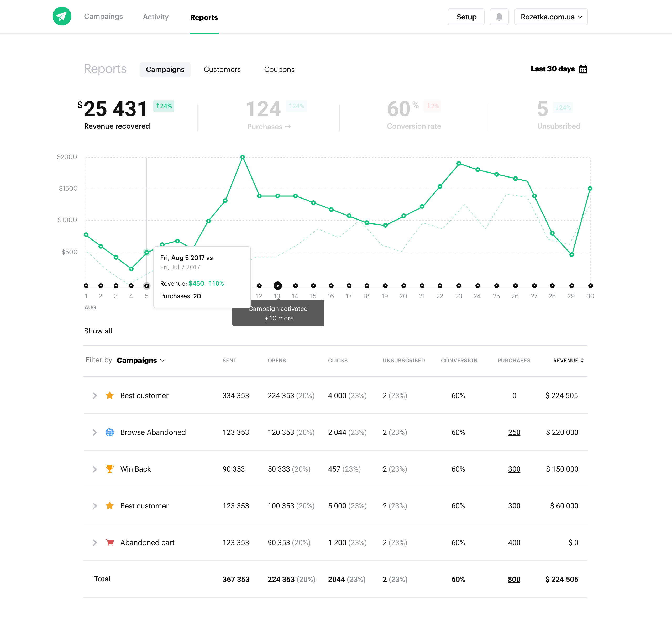Click the Browse Abandoned globe icon
Screen dimensions: 672x626
point(109,432)
